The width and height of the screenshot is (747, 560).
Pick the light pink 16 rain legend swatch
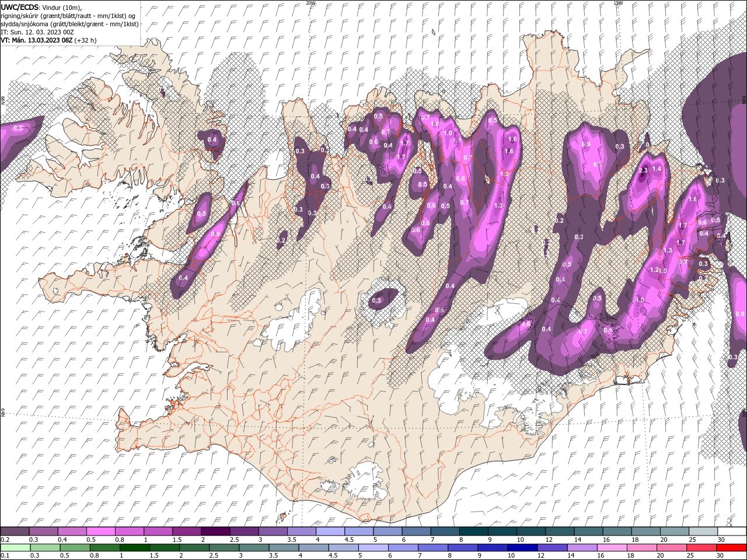[613, 547]
